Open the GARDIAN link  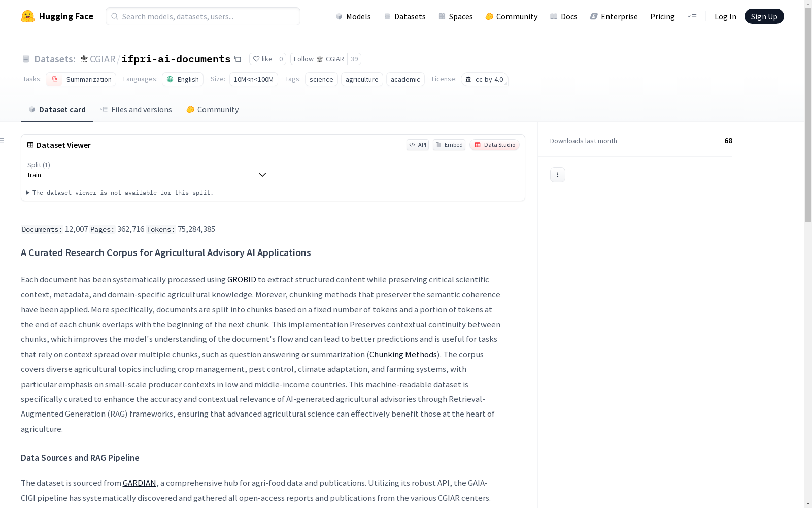tap(139, 483)
